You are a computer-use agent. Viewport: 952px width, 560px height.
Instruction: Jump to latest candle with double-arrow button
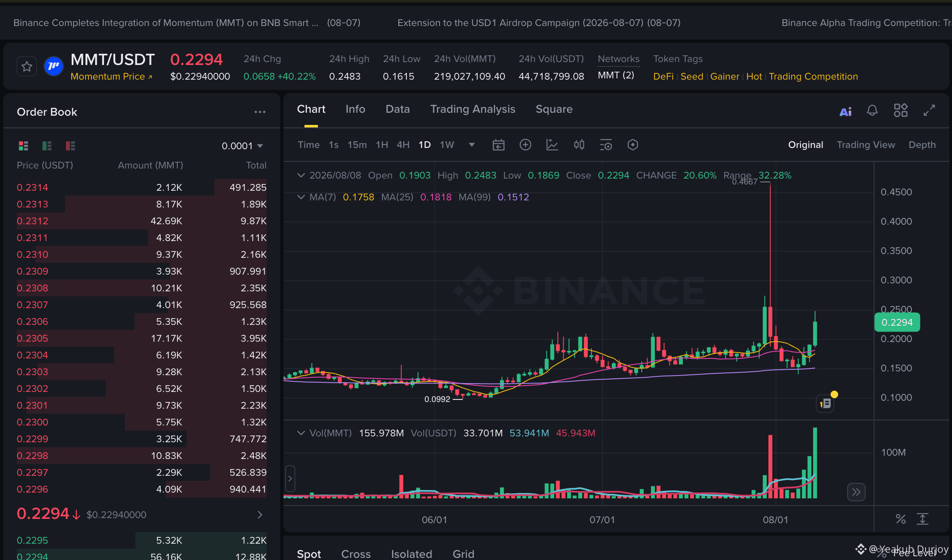pos(856,492)
